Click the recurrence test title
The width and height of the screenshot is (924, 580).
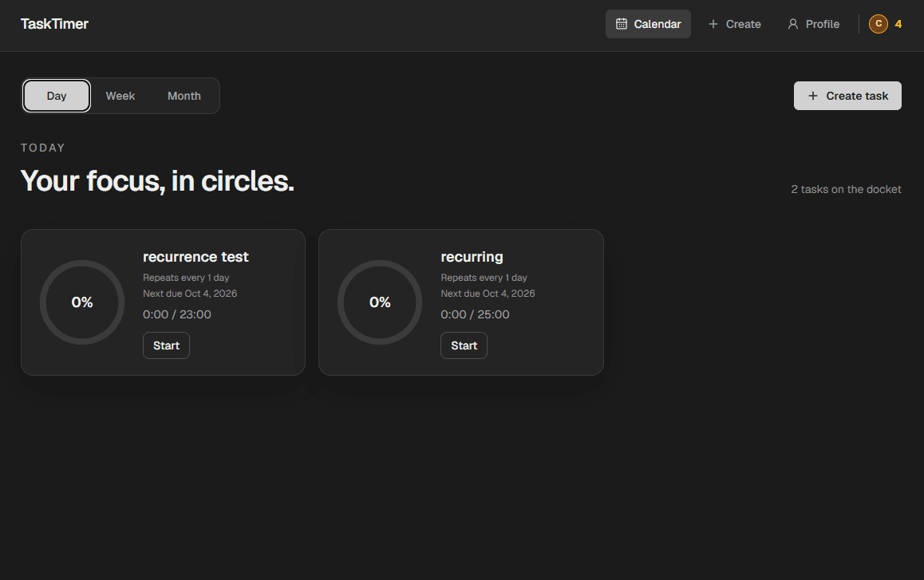click(195, 257)
